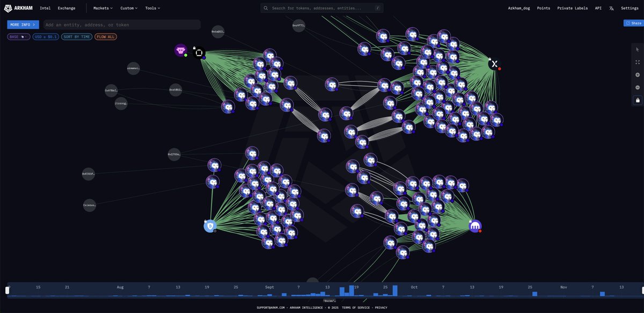Expand the Custom menu
This screenshot has width=644, height=313.
click(129, 8)
